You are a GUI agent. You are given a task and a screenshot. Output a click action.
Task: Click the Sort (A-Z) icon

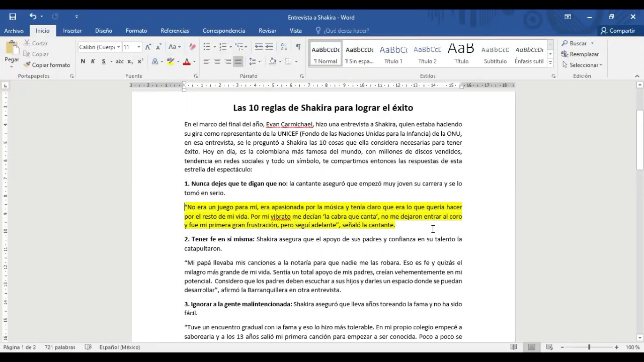284,47
